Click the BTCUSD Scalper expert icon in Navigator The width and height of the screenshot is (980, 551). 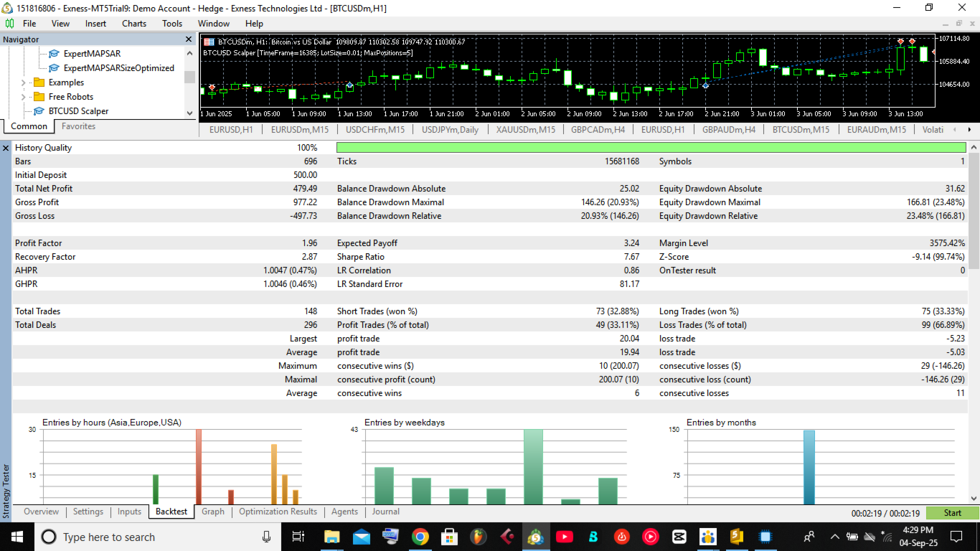coord(39,111)
